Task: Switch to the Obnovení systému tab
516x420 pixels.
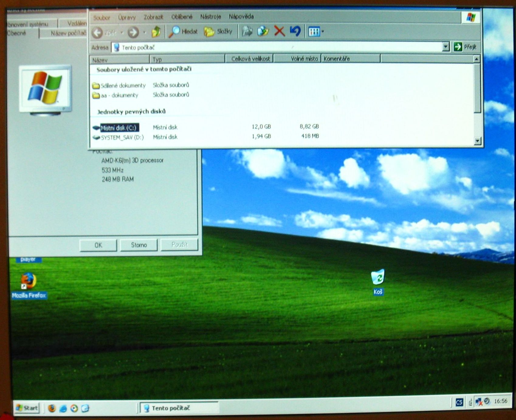Action: click(x=32, y=24)
